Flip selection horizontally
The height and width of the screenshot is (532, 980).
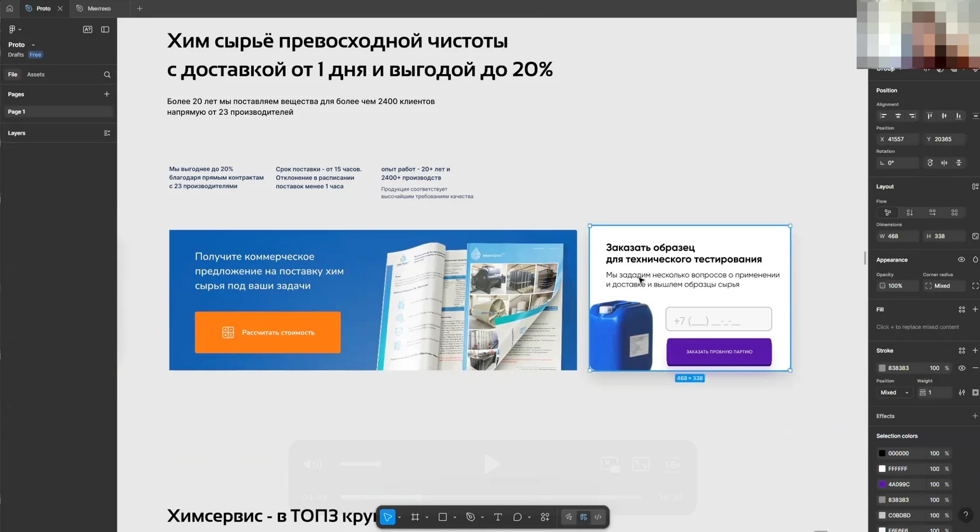944,163
